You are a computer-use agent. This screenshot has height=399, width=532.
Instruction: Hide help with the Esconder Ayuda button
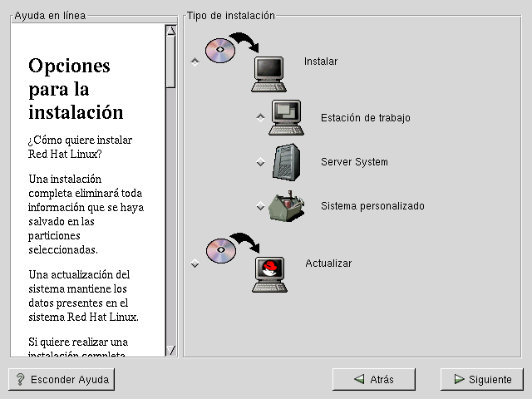pos(62,379)
